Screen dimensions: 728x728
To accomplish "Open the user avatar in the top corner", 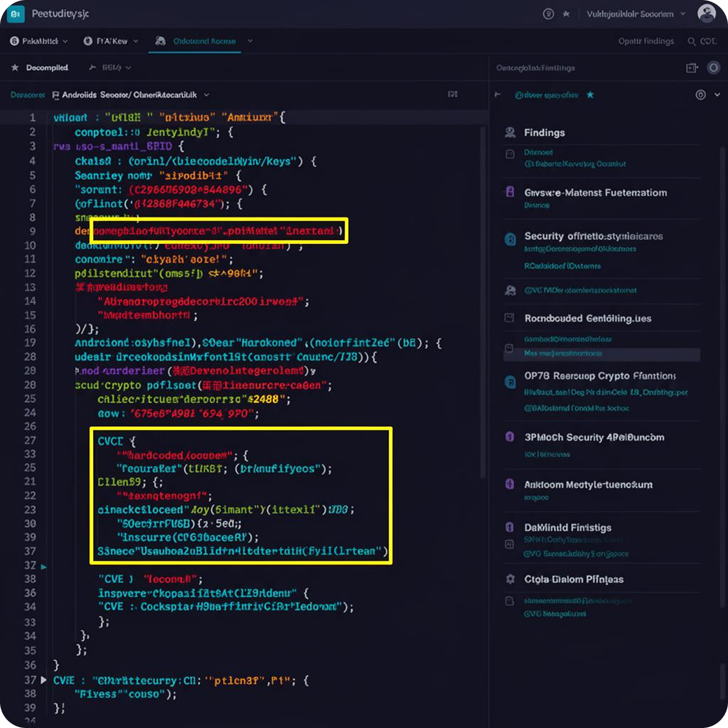I will click(707, 13).
